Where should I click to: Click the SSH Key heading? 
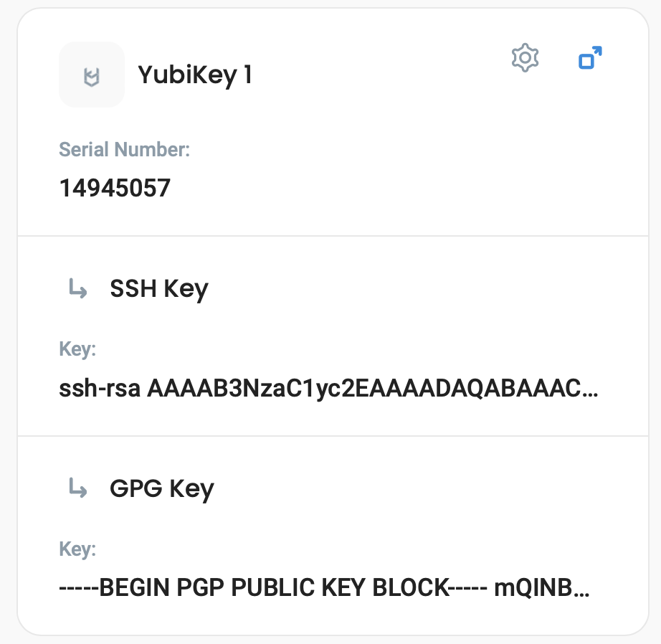click(158, 289)
